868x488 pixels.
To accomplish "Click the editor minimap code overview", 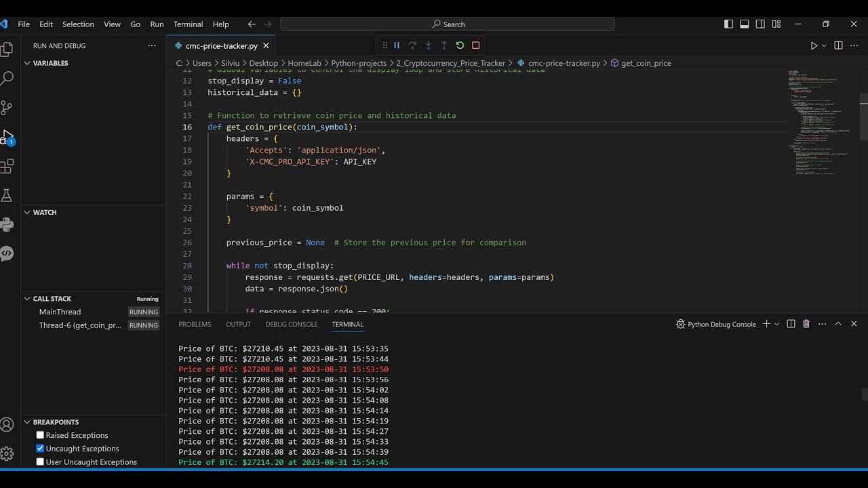I will coord(822,122).
